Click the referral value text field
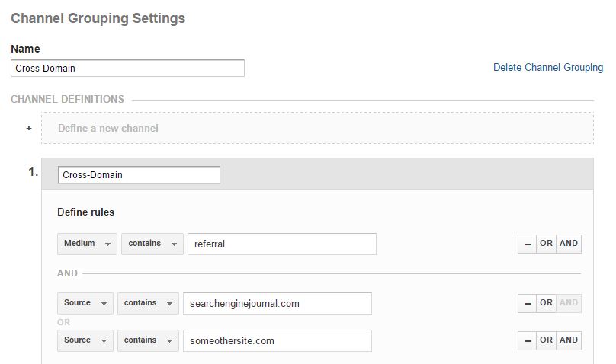Screen dimensions: 616x364 [282, 244]
